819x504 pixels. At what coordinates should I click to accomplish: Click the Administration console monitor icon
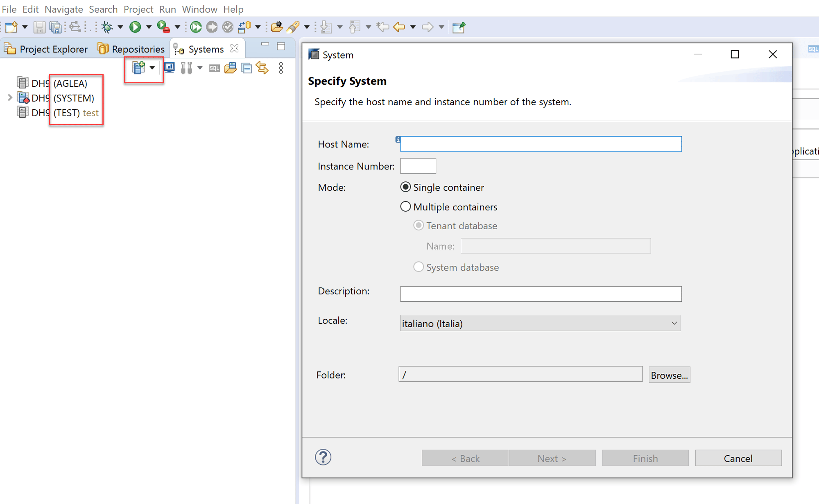[x=169, y=68]
